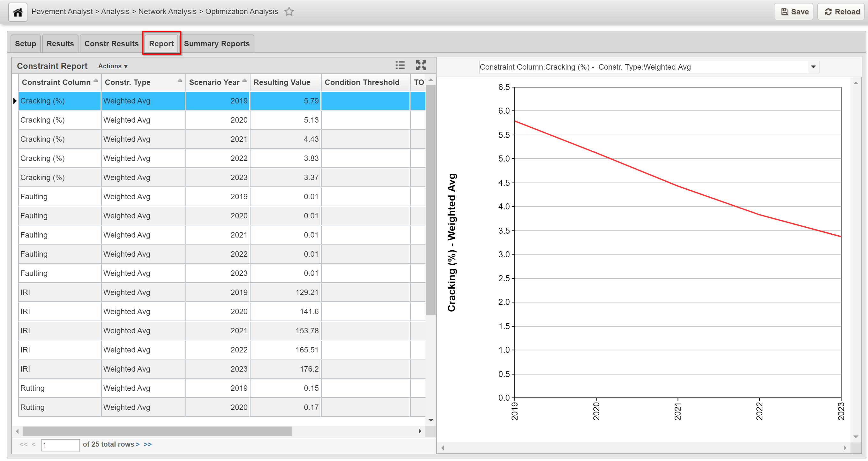Click the Save button
Screen dimensions: 868x461
tap(794, 12)
